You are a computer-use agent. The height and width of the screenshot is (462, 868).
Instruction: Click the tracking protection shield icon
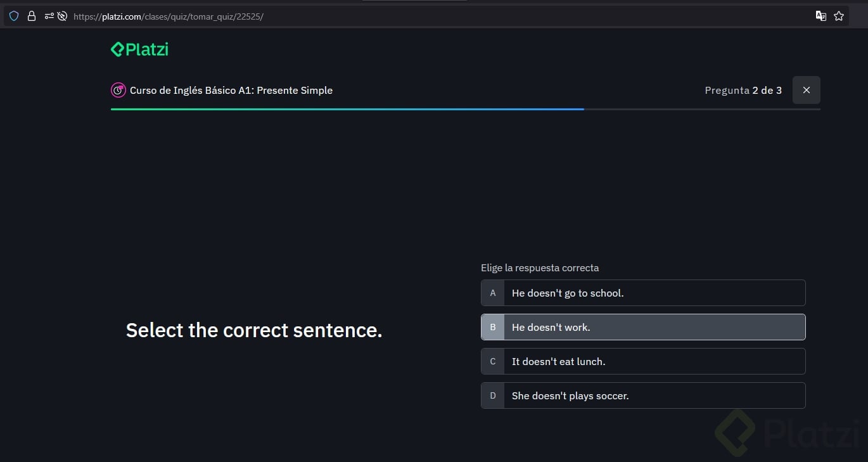click(14, 16)
